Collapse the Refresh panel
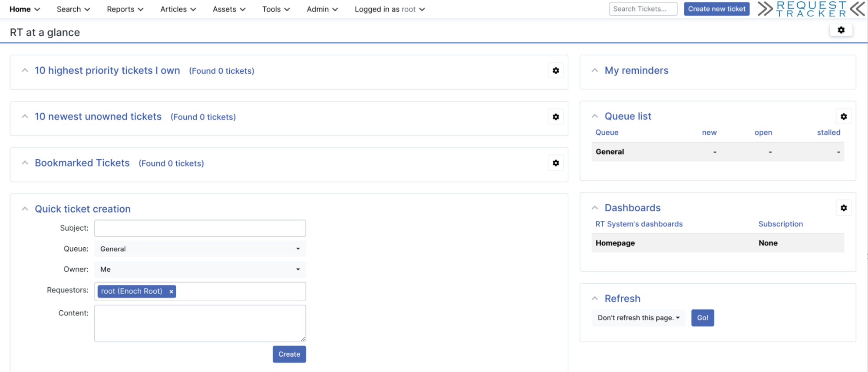The image size is (868, 372). [x=595, y=299]
